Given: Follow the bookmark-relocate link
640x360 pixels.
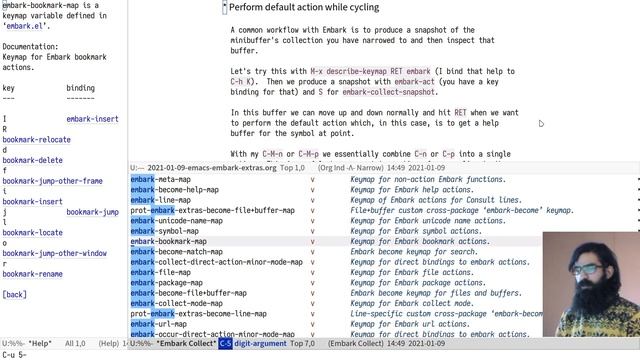Looking at the screenshot, I should (x=36, y=140).
